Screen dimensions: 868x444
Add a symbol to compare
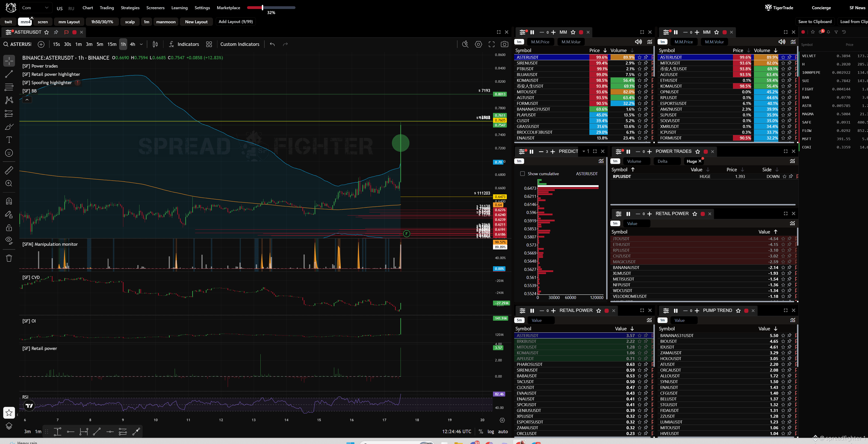pyautogui.click(x=41, y=44)
